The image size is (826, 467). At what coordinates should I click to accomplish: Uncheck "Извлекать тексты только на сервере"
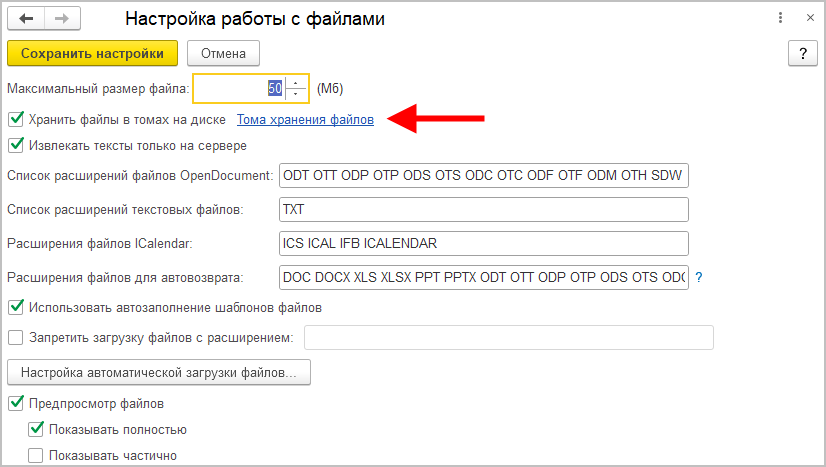tap(15, 145)
